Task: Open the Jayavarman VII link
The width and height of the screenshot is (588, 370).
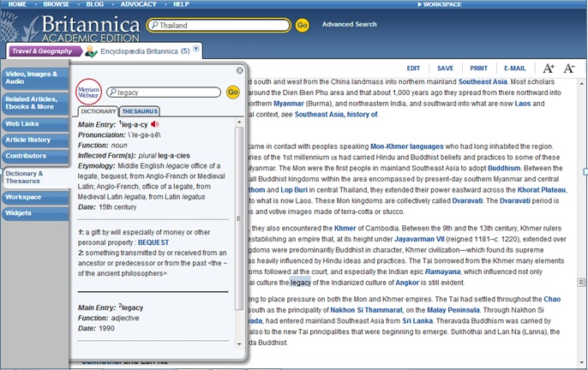Action: pyautogui.click(x=419, y=239)
